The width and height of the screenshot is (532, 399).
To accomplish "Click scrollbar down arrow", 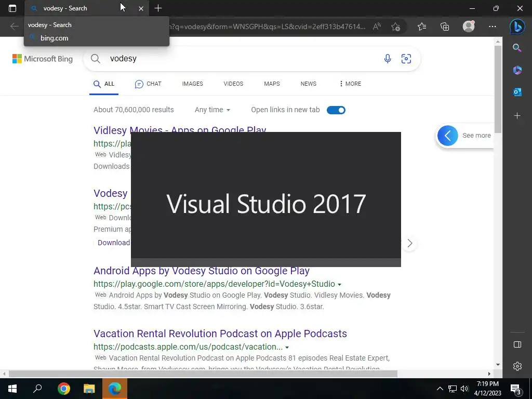I will tap(498, 365).
